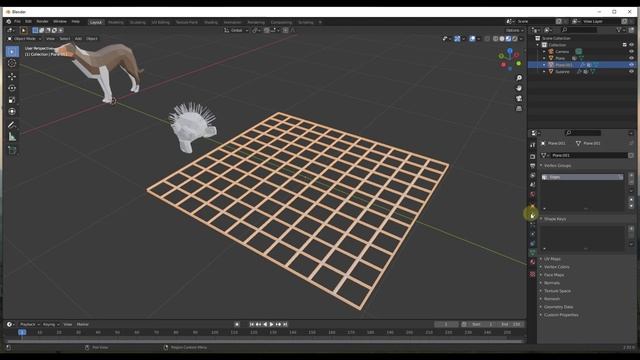Open the viewport Options dropdown
The image size is (640, 360).
[x=514, y=30]
